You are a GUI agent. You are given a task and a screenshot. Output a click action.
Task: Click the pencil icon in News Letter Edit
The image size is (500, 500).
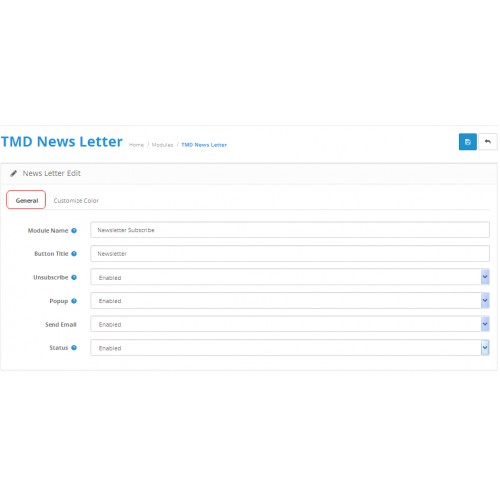13,173
